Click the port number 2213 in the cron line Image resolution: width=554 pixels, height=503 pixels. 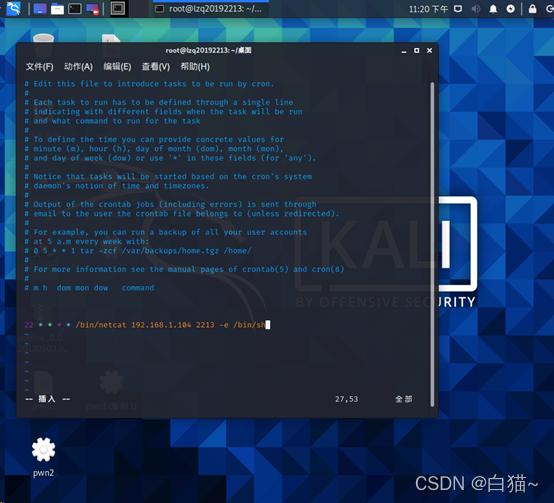205,325
